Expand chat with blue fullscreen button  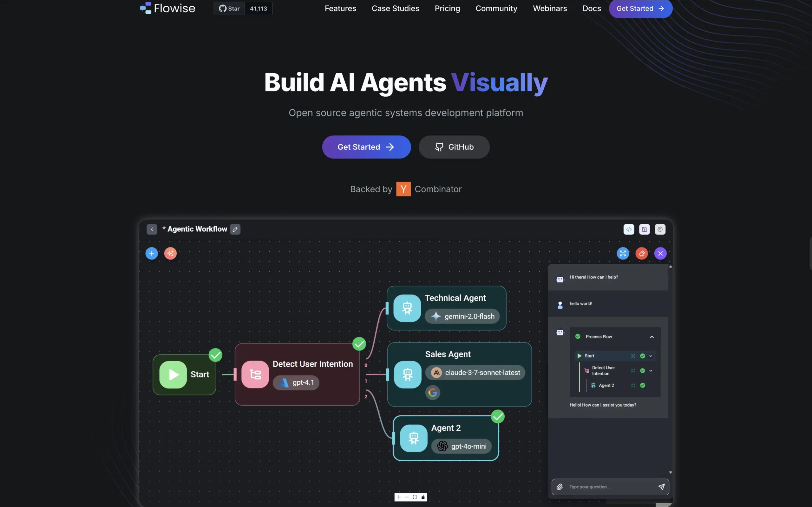click(623, 253)
